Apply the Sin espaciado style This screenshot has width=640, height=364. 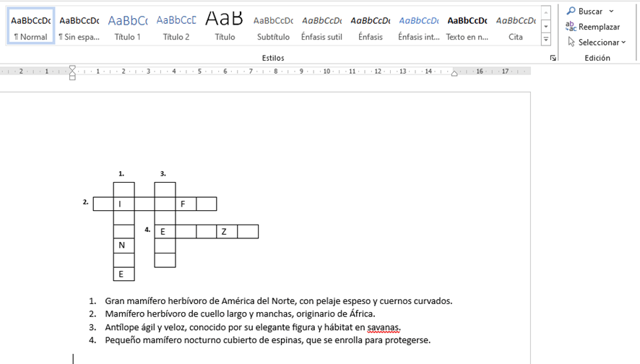tap(79, 26)
